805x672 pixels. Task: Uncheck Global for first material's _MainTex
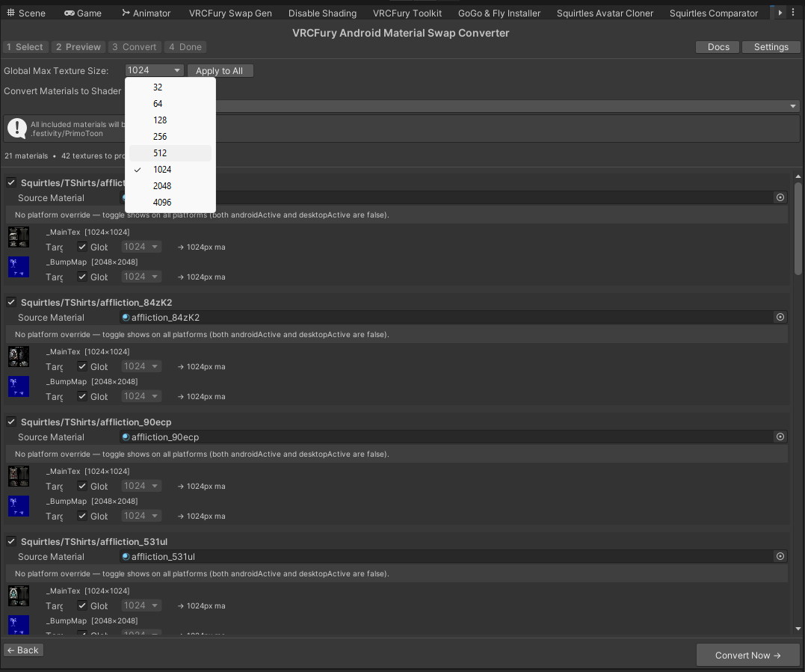(82, 247)
